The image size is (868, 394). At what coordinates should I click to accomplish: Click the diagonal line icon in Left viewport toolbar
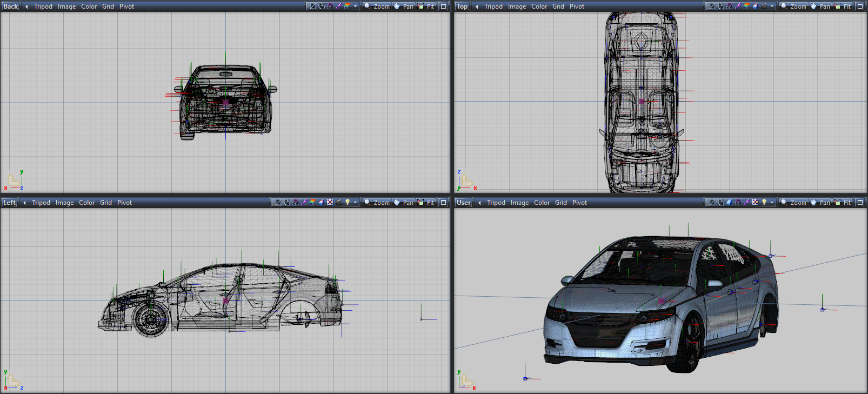click(x=278, y=202)
